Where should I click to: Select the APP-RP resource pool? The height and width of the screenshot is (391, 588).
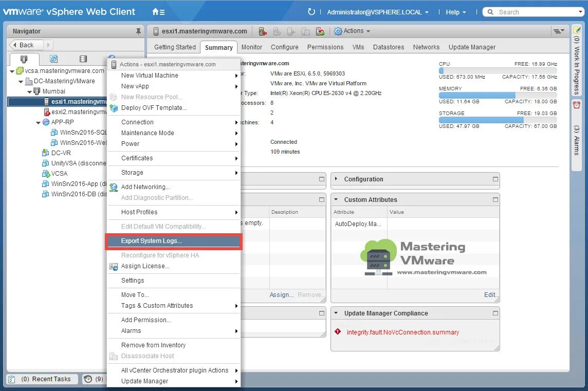click(59, 122)
